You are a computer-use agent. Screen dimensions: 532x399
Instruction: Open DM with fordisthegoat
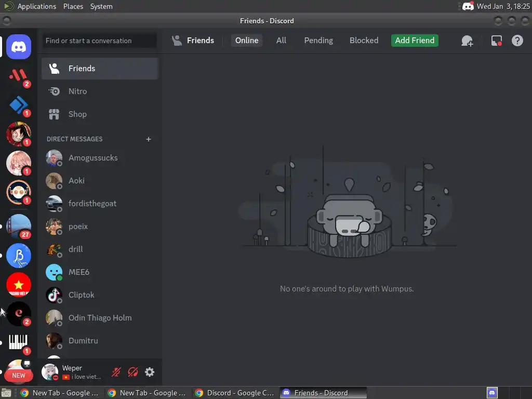tap(100, 204)
